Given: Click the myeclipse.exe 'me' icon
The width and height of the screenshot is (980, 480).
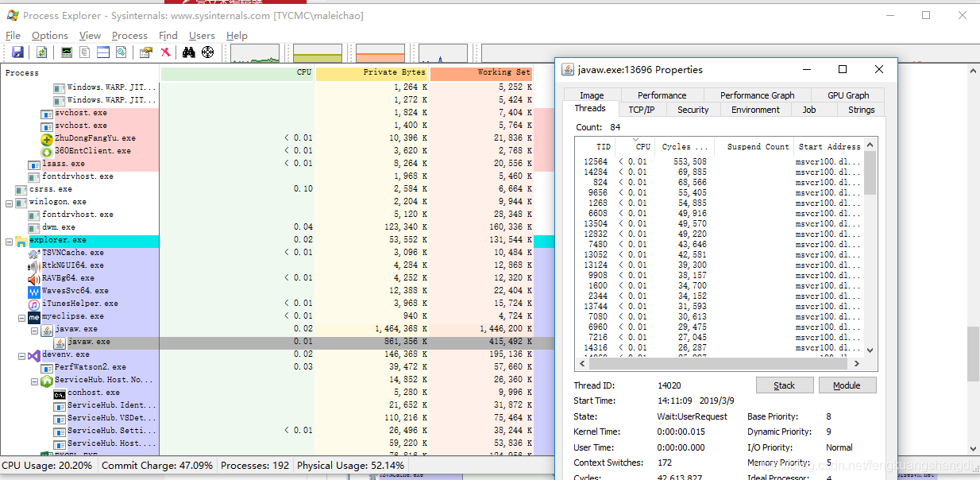Looking at the screenshot, I should (34, 316).
